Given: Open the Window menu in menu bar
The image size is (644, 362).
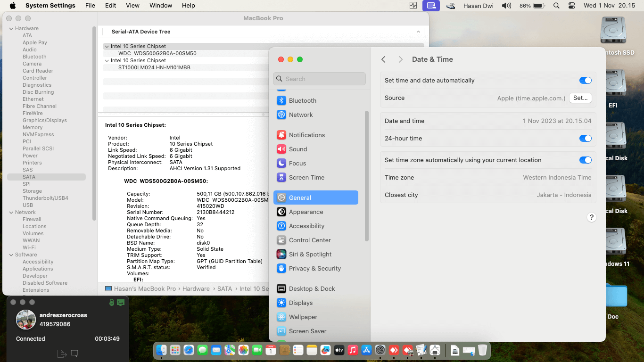Looking at the screenshot, I should pos(160,6).
